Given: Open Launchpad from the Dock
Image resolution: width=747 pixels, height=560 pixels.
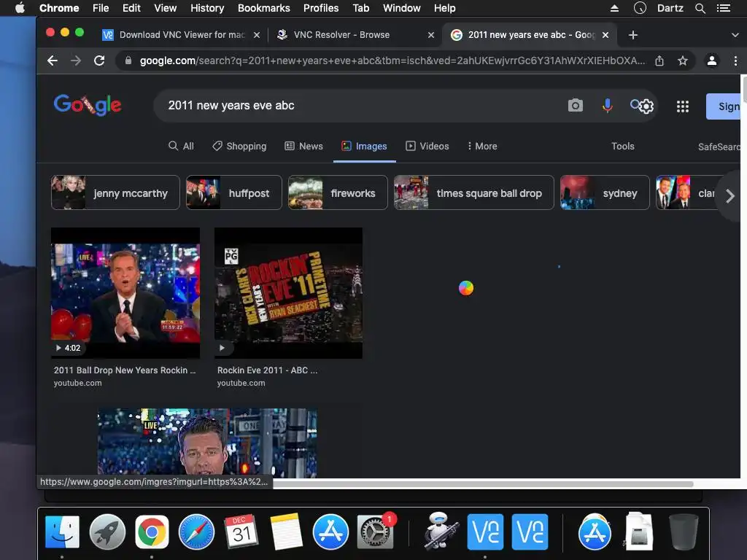Looking at the screenshot, I should (x=107, y=532).
